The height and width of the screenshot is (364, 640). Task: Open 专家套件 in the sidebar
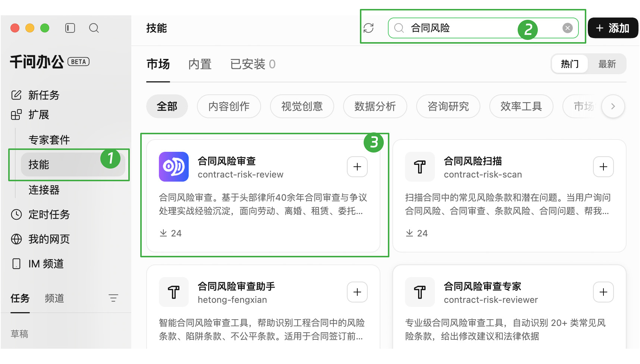tap(49, 140)
